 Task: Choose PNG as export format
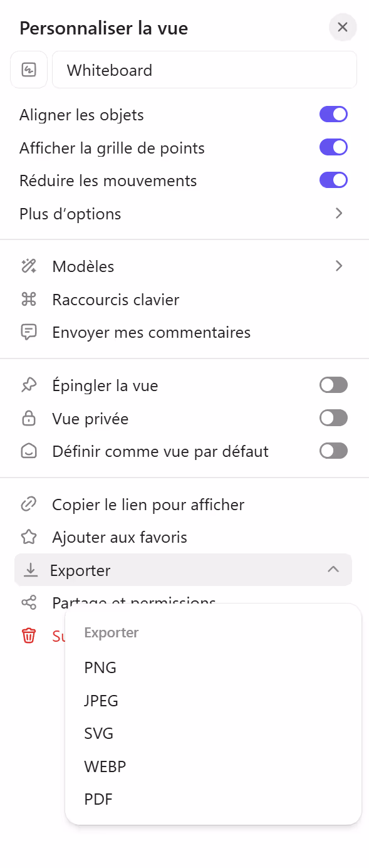(x=100, y=667)
